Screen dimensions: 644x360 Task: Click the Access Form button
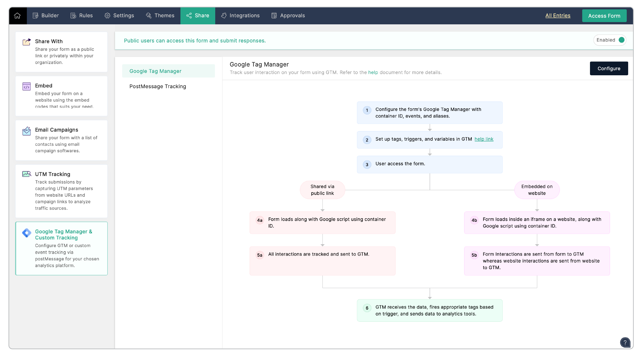tap(604, 16)
